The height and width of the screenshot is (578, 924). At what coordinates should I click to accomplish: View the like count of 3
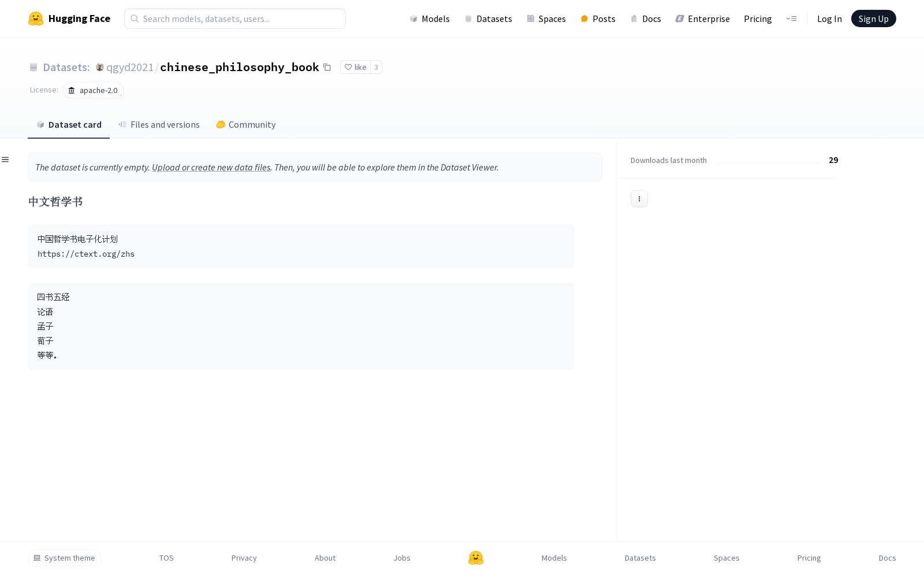coord(376,67)
